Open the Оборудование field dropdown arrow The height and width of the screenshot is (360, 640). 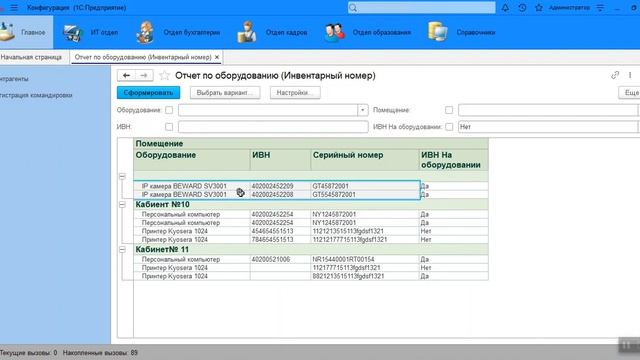363,110
